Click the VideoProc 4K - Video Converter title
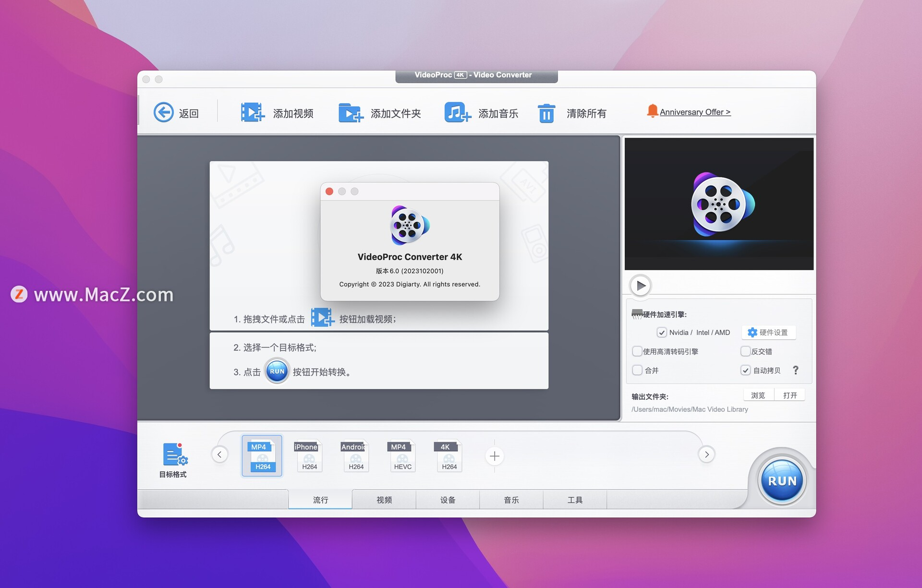Screen dimensions: 922x588 coord(473,75)
